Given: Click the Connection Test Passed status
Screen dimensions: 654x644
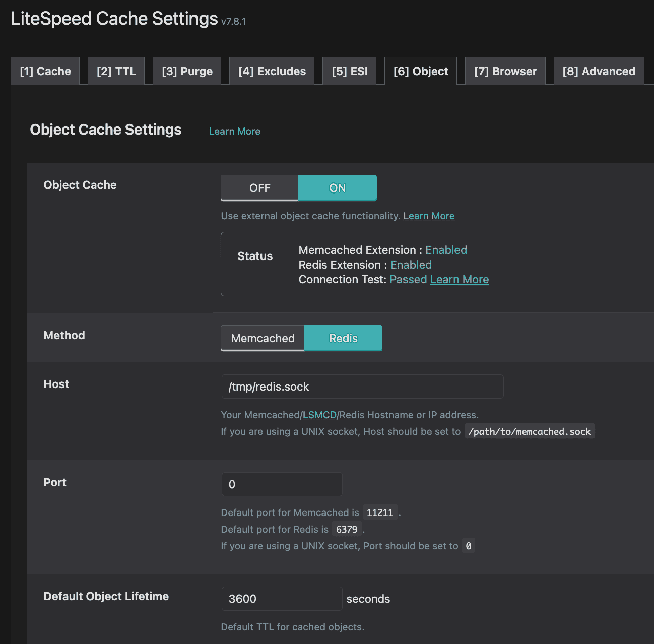Looking at the screenshot, I should (408, 279).
